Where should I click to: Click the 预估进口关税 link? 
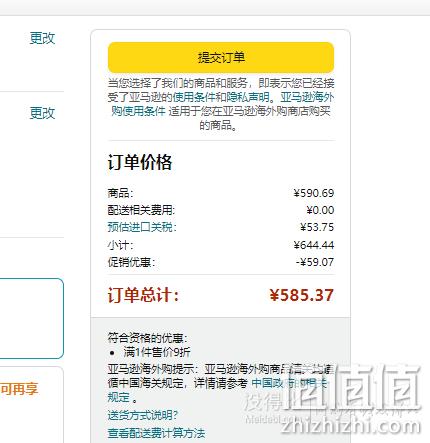(x=142, y=227)
